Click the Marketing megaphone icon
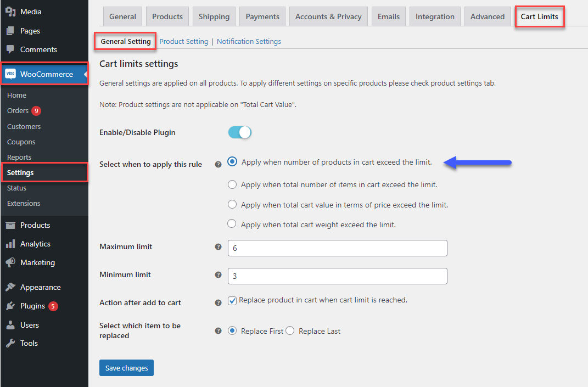Image resolution: width=588 pixels, height=387 pixels. (10, 262)
